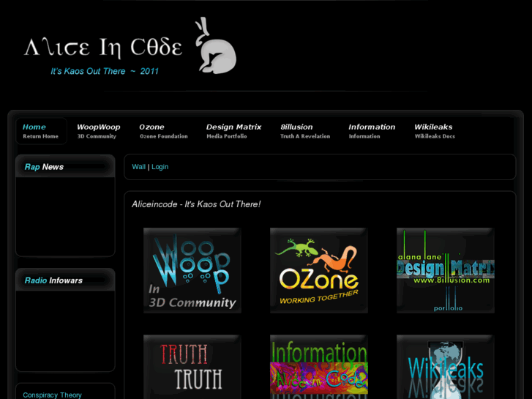532x399 pixels.
Task: Click the tagline It's Kaos Out There 2011
Action: [105, 71]
